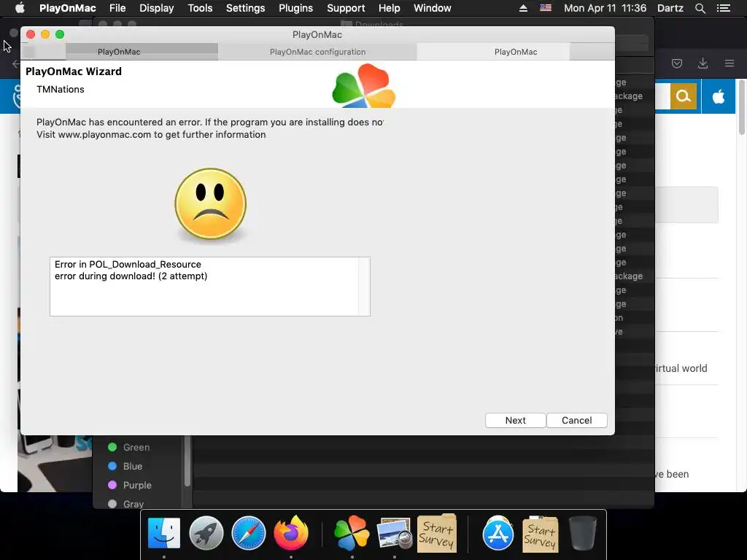
Task: Select the Blue tag in Finder sidebar
Action: pos(125,466)
